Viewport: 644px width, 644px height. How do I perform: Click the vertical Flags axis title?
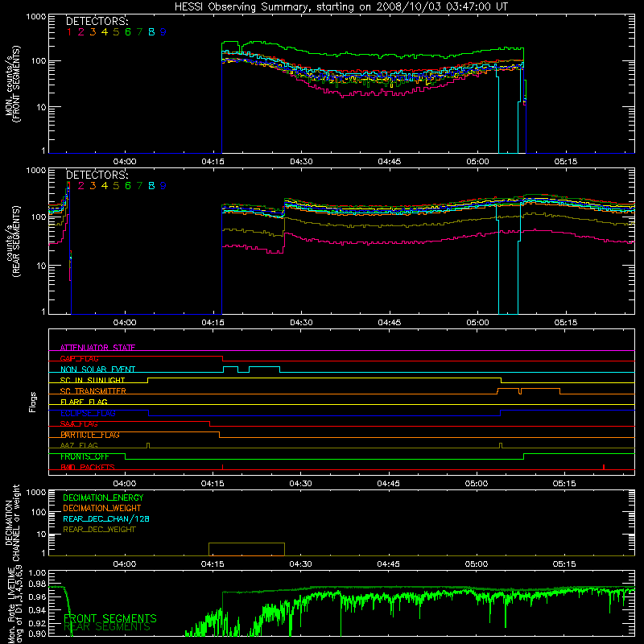click(x=33, y=402)
